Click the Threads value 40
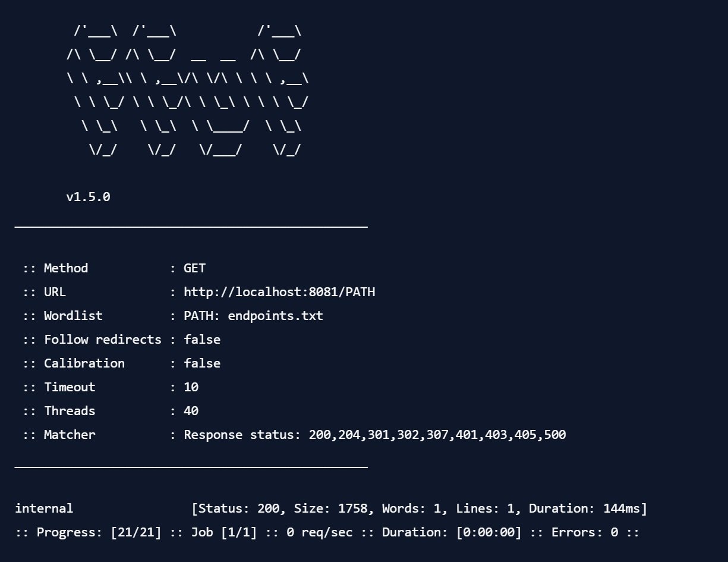The width and height of the screenshot is (728, 562). 191,411
